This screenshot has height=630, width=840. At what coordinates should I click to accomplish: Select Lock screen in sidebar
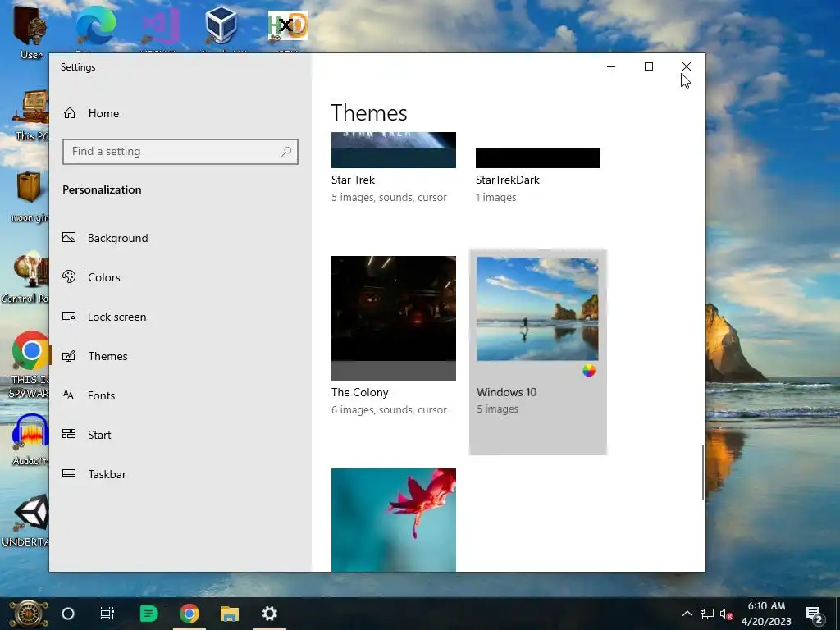(x=104, y=317)
